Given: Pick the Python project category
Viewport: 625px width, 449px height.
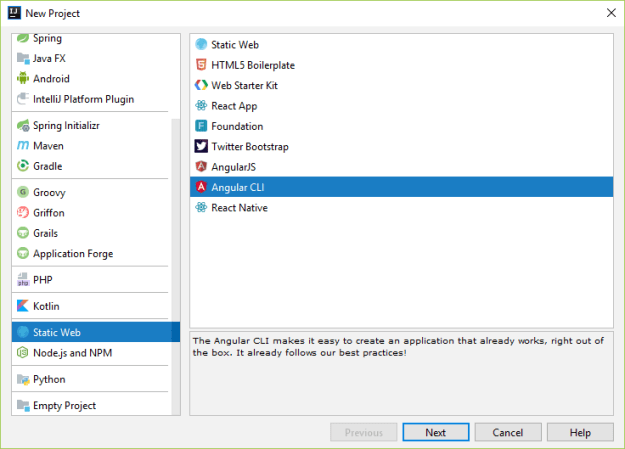Looking at the screenshot, I should point(49,380).
